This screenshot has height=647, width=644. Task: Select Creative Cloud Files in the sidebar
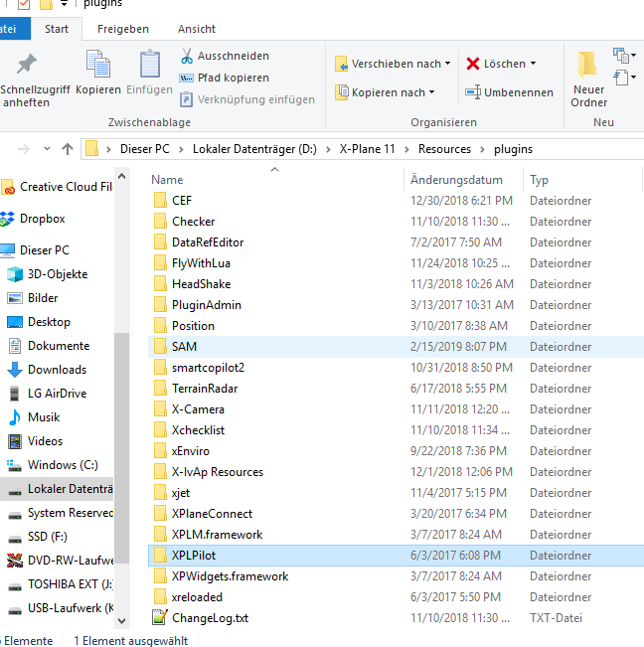pos(58,187)
